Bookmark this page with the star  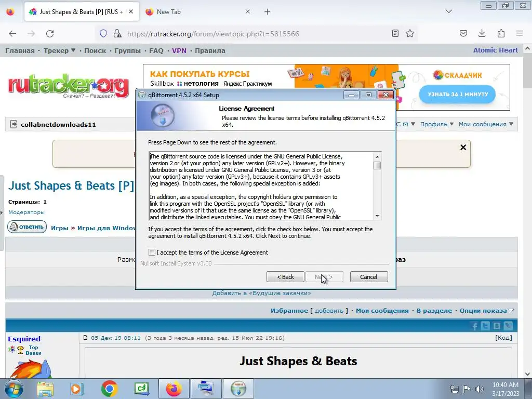(410, 33)
